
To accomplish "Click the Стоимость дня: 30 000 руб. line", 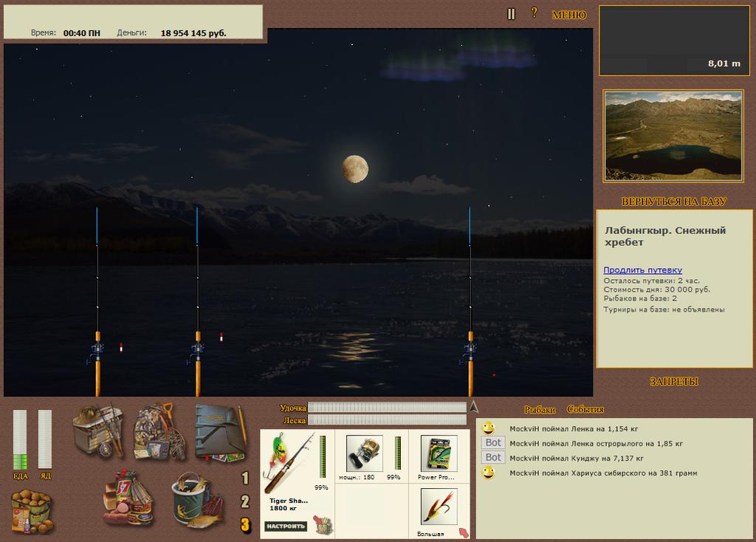I will point(656,289).
